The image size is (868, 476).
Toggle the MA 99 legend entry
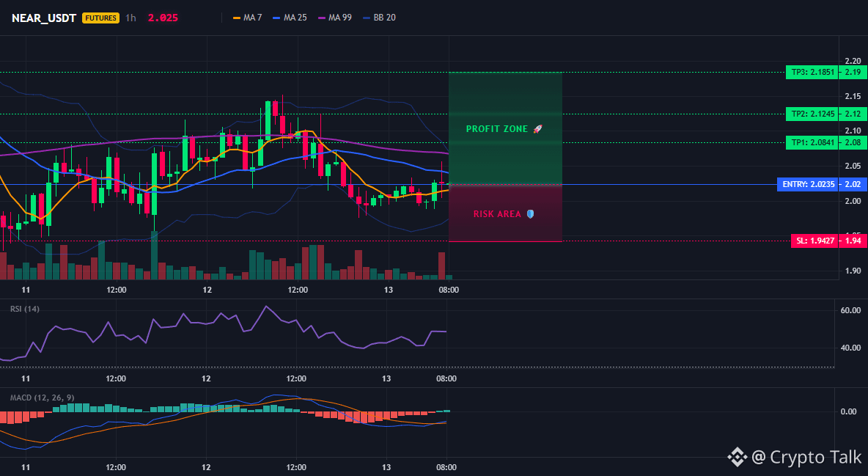point(335,18)
